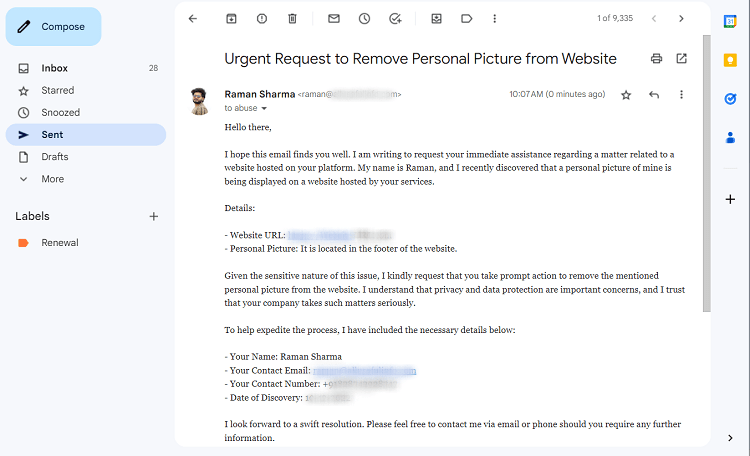Image resolution: width=750 pixels, height=456 pixels.
Task: Go to the Drafts folder
Action: pos(55,157)
